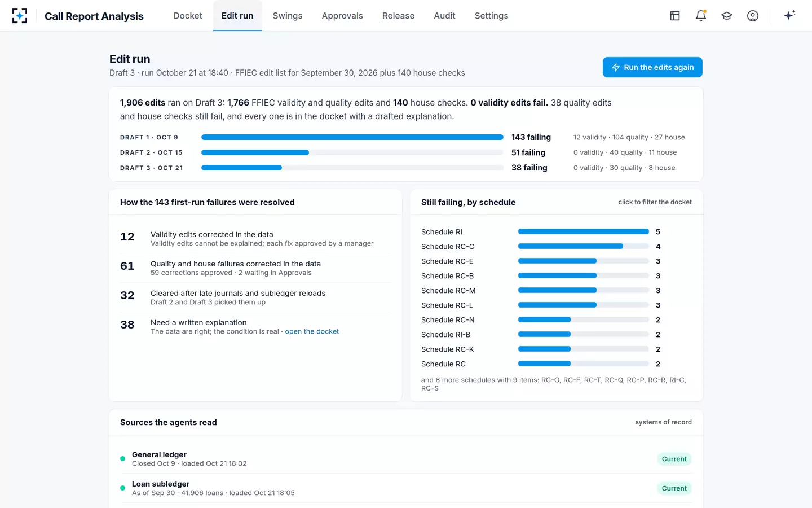The height and width of the screenshot is (508, 812).
Task: Open the layout panel icon in header
Action: tap(675, 16)
